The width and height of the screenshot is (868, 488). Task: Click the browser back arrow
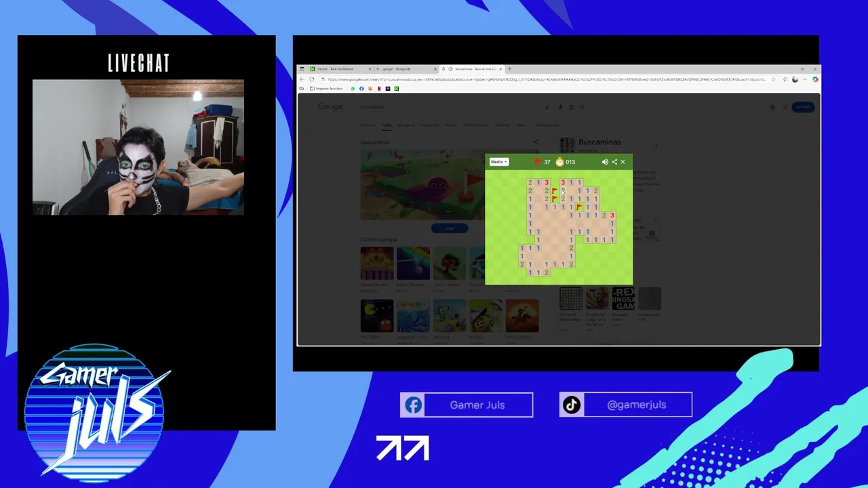[302, 79]
